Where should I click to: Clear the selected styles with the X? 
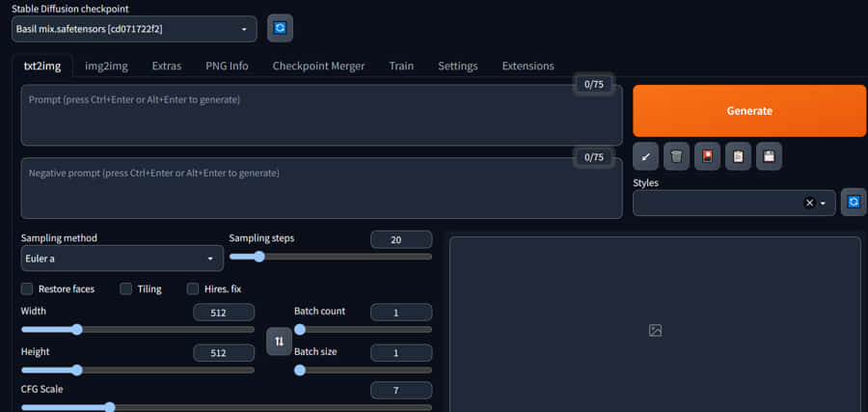[809, 204]
